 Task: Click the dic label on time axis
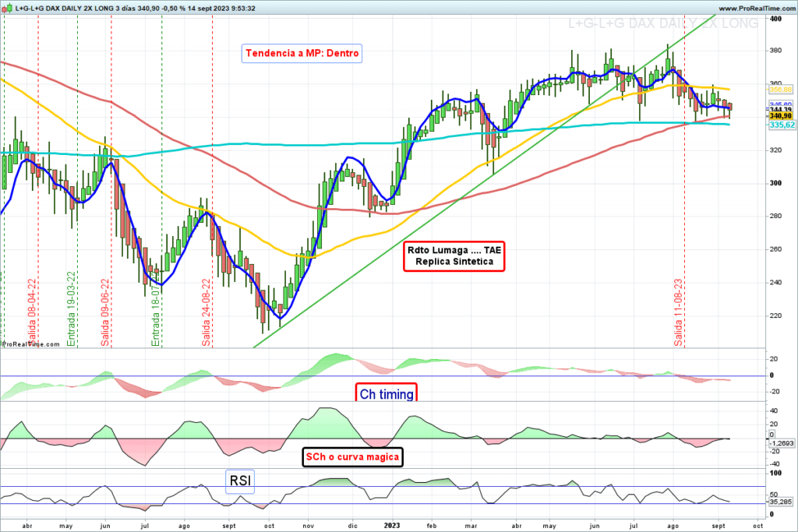(x=353, y=526)
